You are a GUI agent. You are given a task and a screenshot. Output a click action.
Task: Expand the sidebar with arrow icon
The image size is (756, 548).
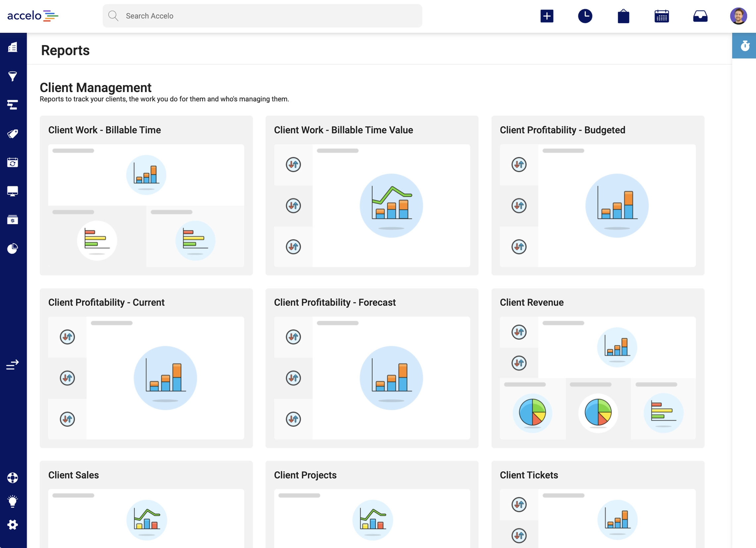point(13,364)
